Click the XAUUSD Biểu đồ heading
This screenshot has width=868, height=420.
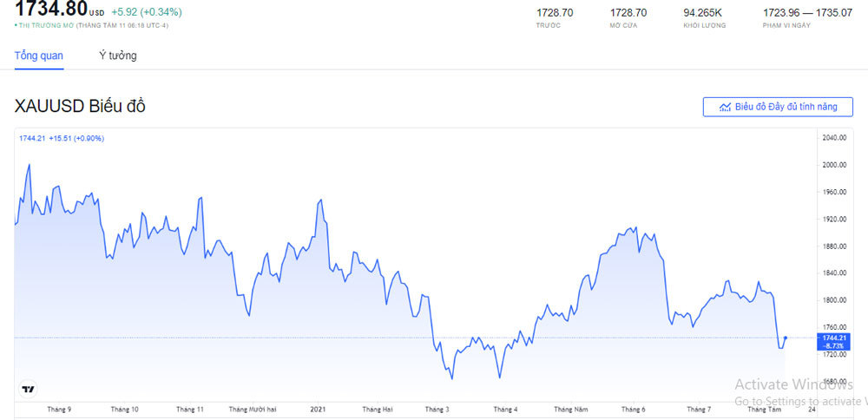pyautogui.click(x=80, y=106)
